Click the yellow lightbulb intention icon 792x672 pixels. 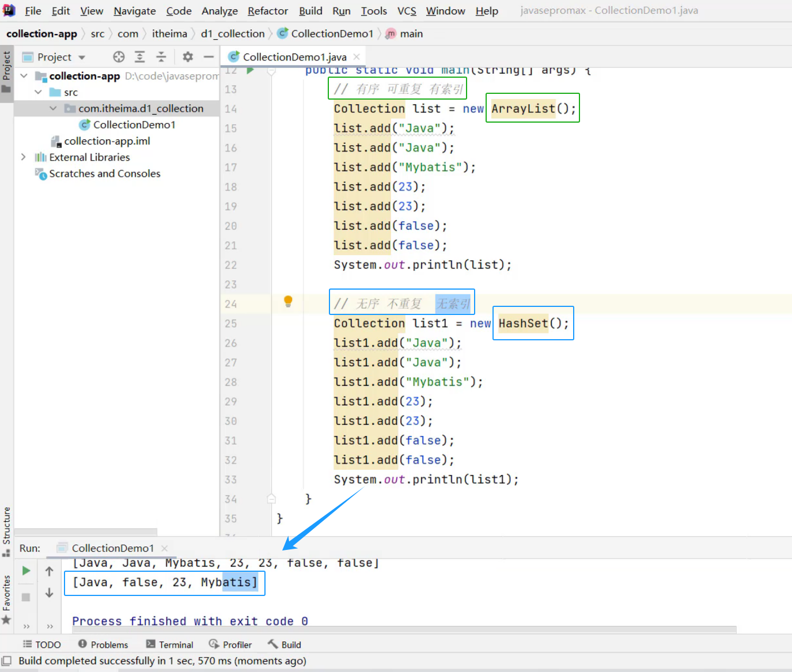click(x=288, y=301)
